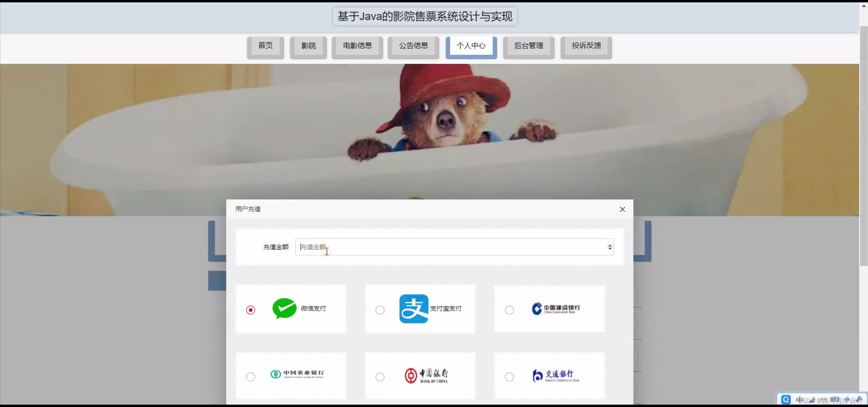Image resolution: width=868 pixels, height=407 pixels.
Task: Click the page's vertical scrollbar thumb
Action: (864, 146)
